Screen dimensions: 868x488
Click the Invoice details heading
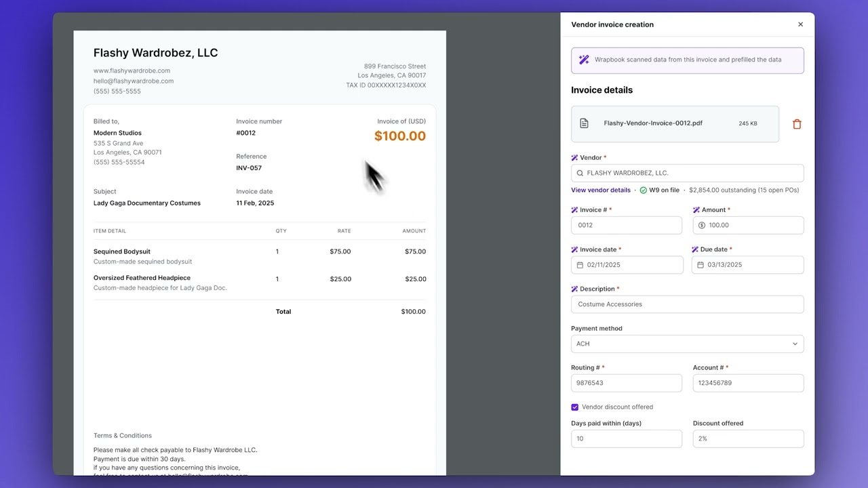[601, 90]
